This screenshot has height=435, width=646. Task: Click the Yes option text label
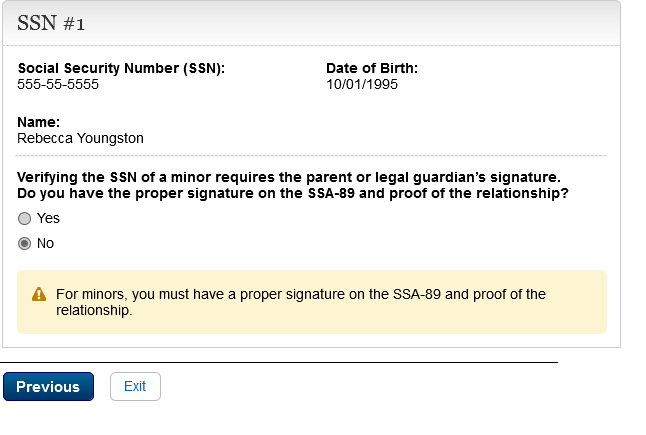pyautogui.click(x=48, y=219)
